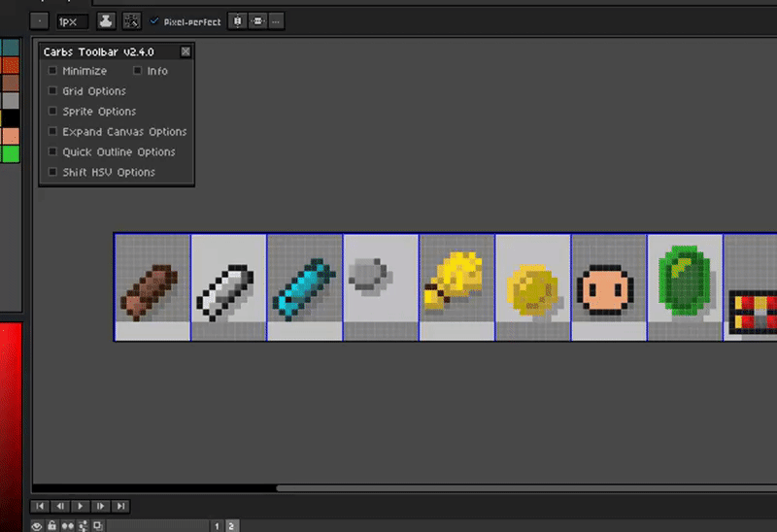Close the Carbs Toolbar dialog
The width and height of the screenshot is (777, 532).
186,51
